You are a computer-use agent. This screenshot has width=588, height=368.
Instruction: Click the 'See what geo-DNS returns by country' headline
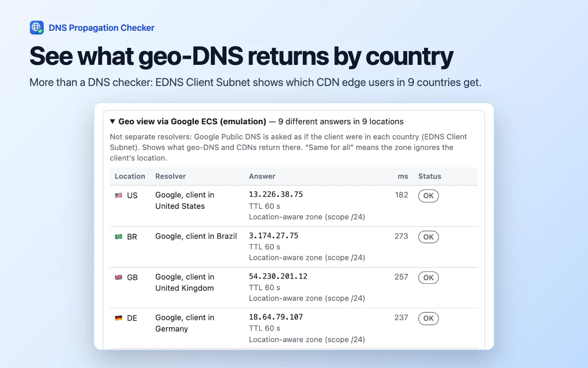click(242, 57)
